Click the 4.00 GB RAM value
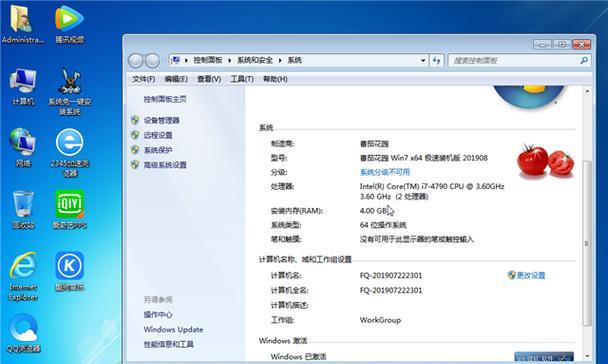608x364 pixels. pyautogui.click(x=374, y=211)
